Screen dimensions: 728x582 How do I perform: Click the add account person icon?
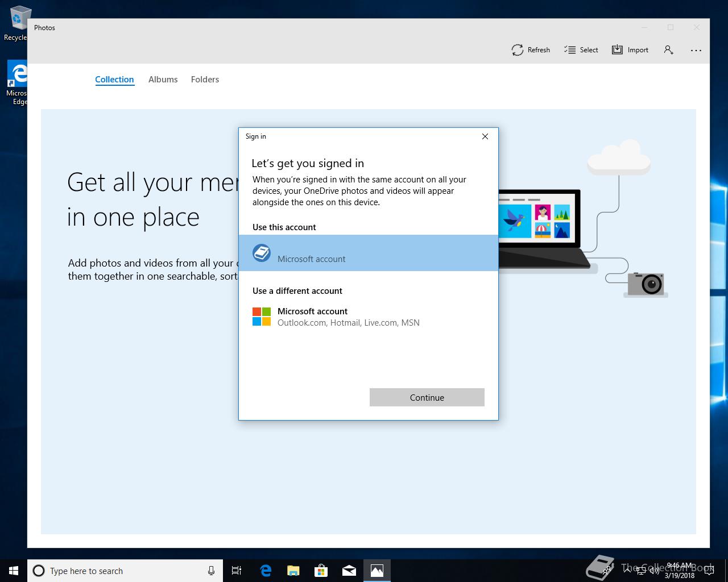pos(669,50)
